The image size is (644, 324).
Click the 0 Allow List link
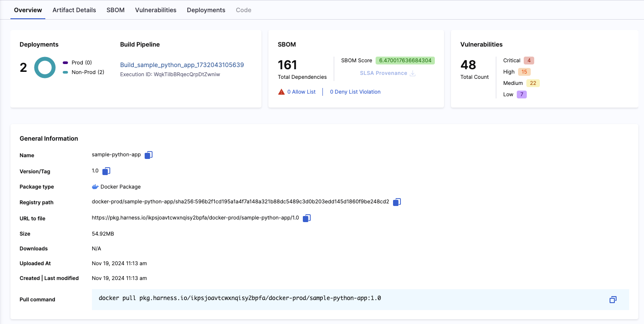301,92
